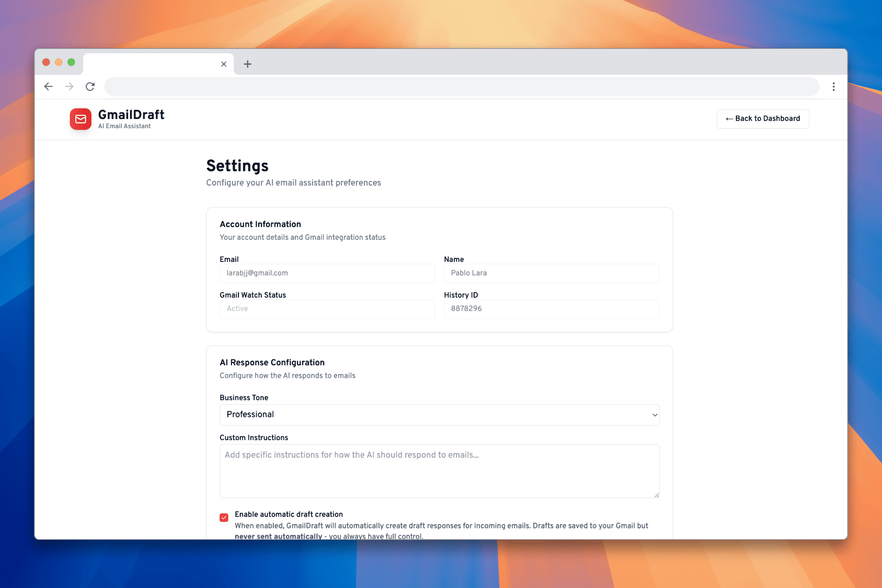Reload the page with refresh icon
882x588 pixels.
[x=90, y=87]
